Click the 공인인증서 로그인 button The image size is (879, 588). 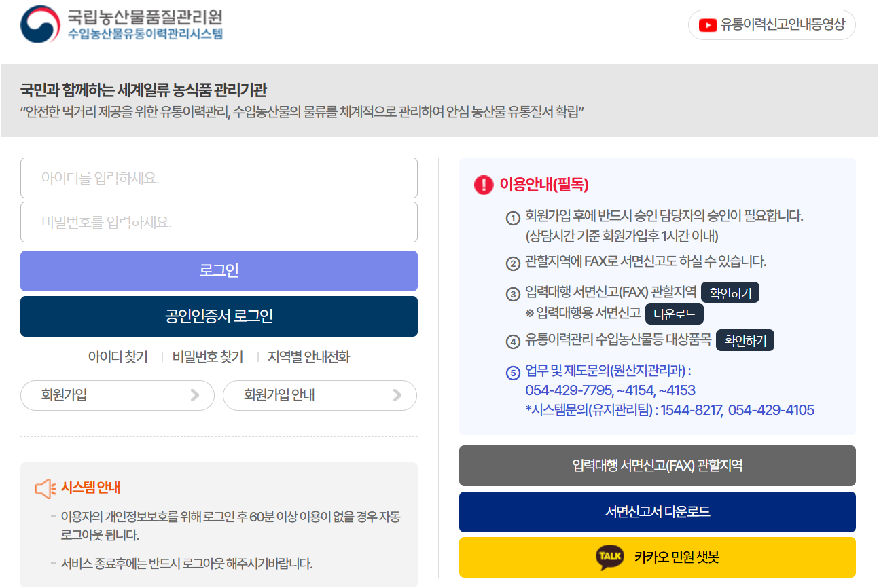click(x=219, y=316)
